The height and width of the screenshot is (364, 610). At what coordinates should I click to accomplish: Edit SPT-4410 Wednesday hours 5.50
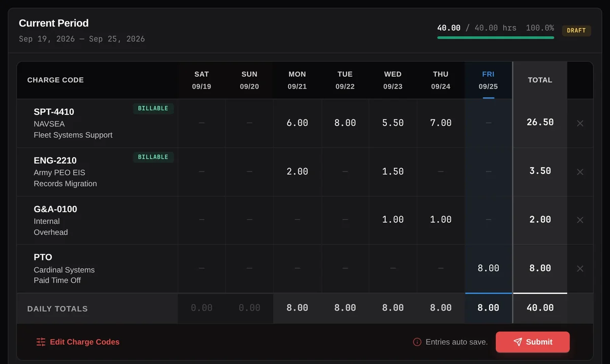tap(393, 123)
